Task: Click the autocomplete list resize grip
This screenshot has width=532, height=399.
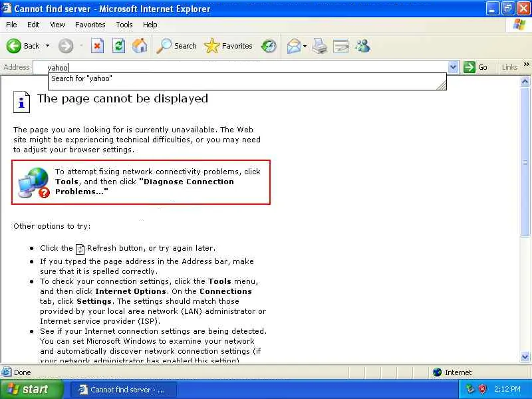Action: pyautogui.click(x=442, y=86)
